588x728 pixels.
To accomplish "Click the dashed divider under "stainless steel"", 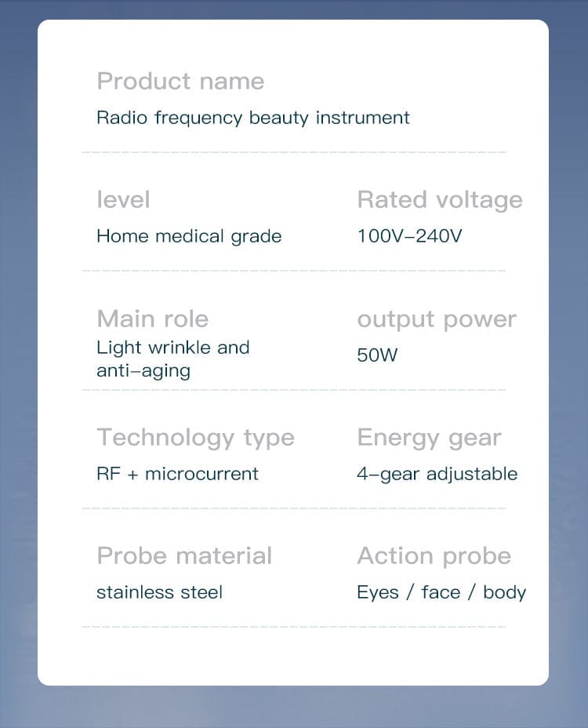I will tap(293, 627).
